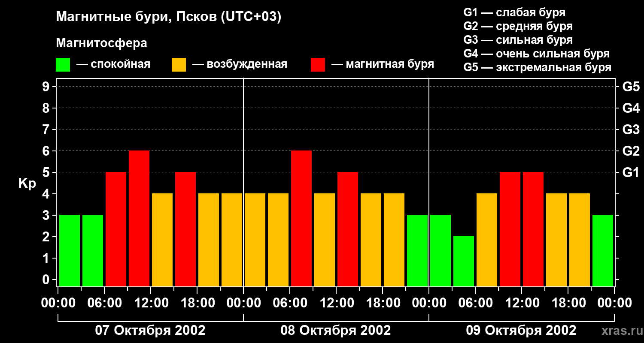Click the 06:00–09:00 orange bar on 09 Октября
The image size is (644, 343).
pyautogui.click(x=487, y=240)
